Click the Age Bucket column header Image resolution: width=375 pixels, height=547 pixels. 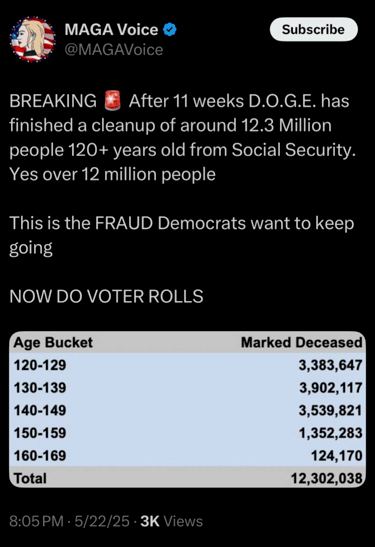[53, 343]
